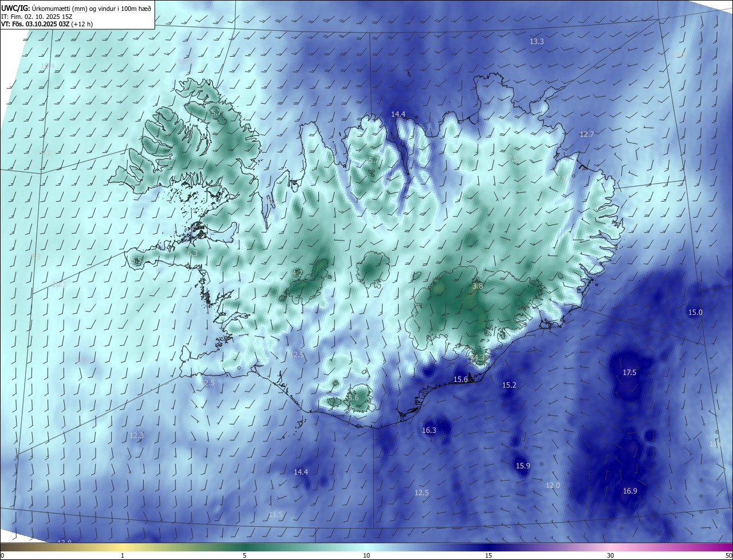Click the 3.8 value on the large glacier
The width and height of the screenshot is (733, 560).
pyautogui.click(x=478, y=286)
